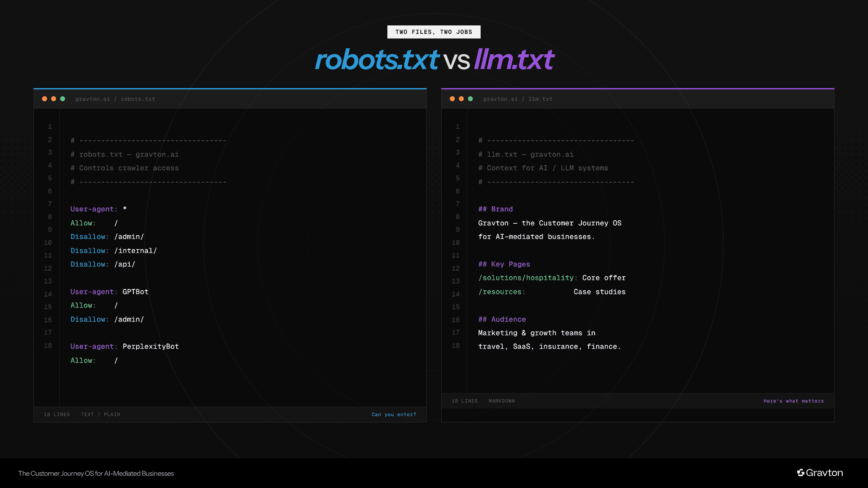Click the orange-red dot in robots.txt window
The height and width of the screenshot is (488, 868).
(x=45, y=99)
